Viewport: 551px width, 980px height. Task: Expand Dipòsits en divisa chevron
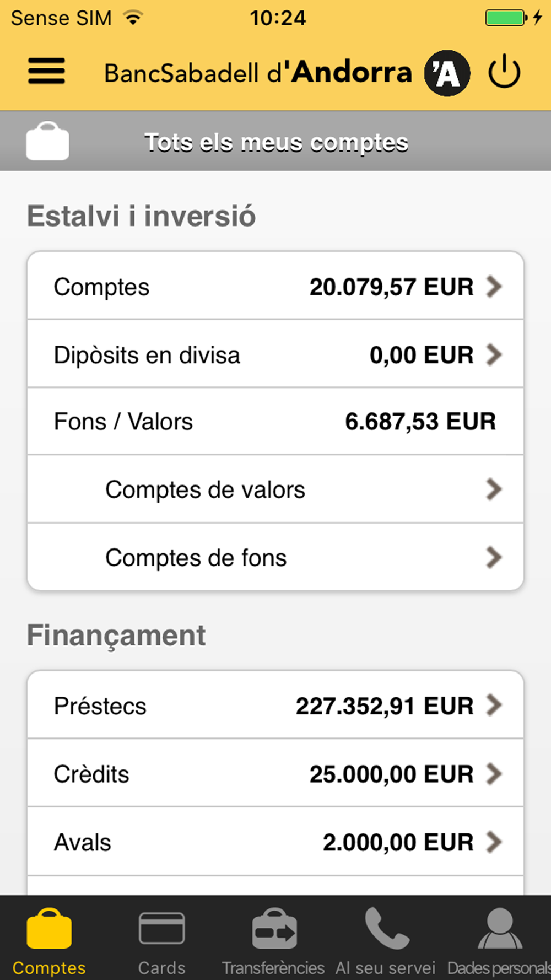pos(494,355)
